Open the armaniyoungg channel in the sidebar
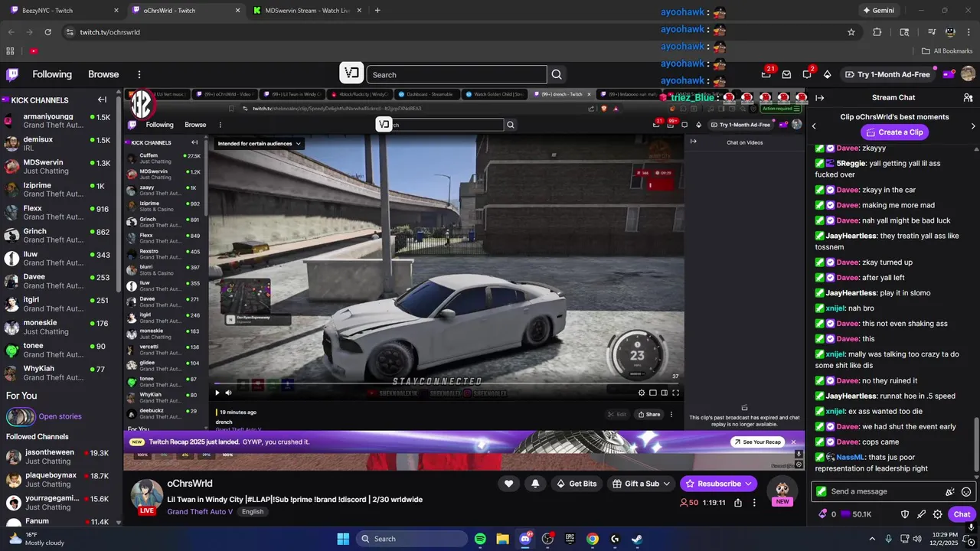This screenshot has height=551, width=980. (x=58, y=121)
